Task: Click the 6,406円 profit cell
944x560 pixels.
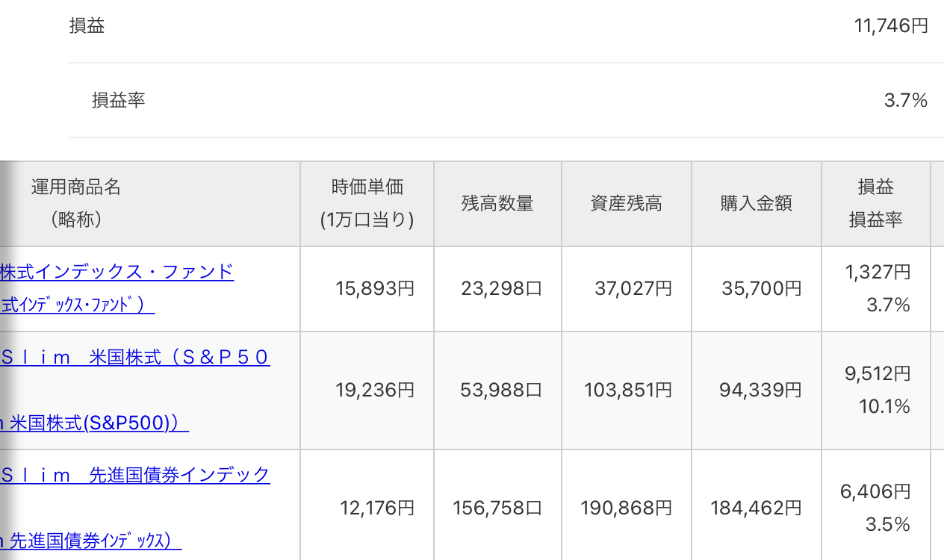Action: (x=875, y=491)
